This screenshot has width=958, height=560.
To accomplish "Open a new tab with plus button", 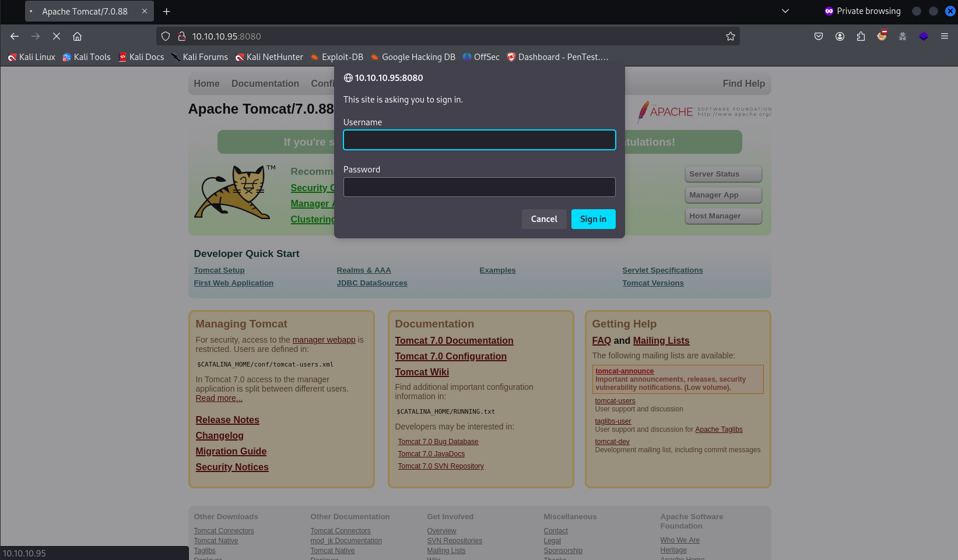I will pyautogui.click(x=167, y=11).
